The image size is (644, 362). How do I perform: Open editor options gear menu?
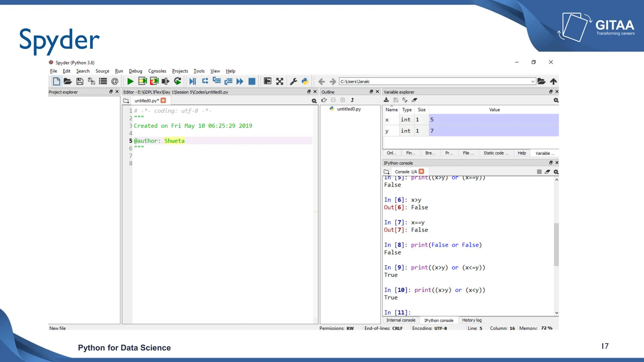(314, 101)
